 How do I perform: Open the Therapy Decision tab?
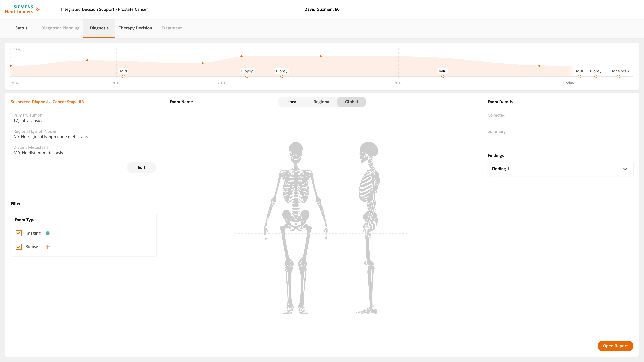tap(135, 28)
